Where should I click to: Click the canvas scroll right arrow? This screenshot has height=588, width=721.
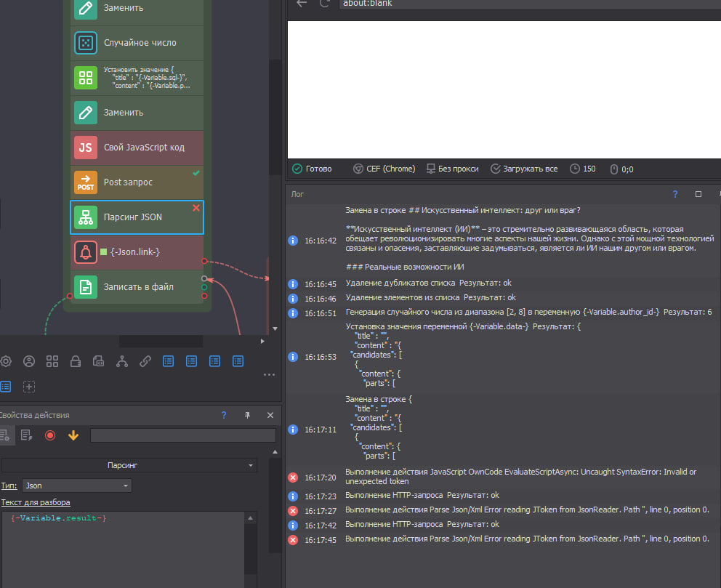pos(262,341)
